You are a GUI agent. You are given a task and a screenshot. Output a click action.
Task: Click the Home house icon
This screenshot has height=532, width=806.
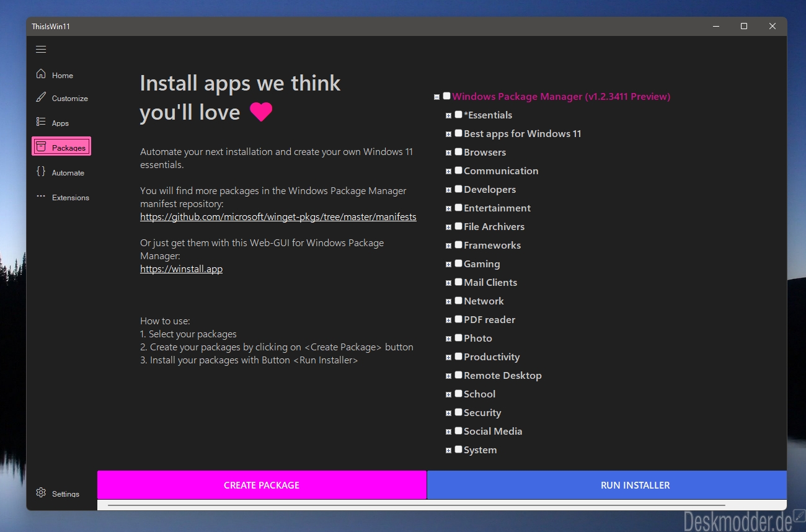[x=41, y=74]
